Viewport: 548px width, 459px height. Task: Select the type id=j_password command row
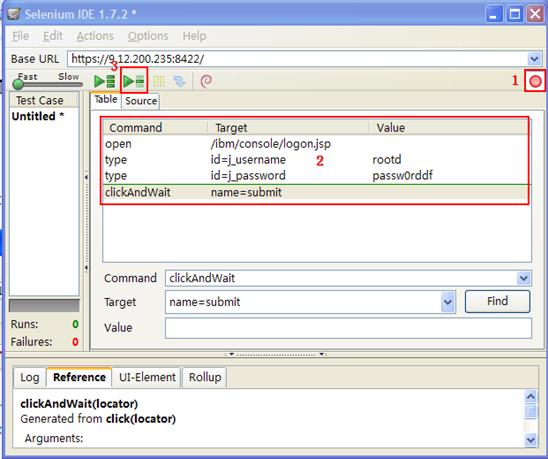pyautogui.click(x=317, y=175)
